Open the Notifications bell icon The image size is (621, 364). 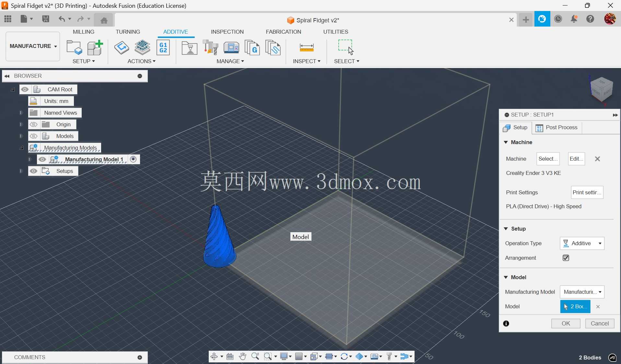coord(574,19)
